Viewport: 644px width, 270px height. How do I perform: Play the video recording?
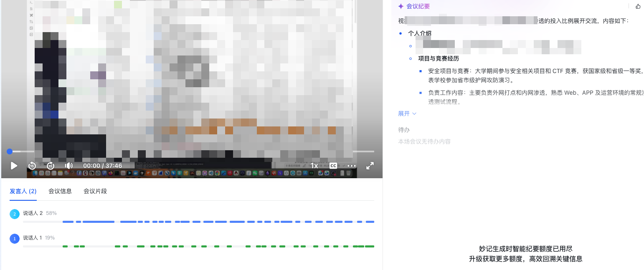(14, 166)
